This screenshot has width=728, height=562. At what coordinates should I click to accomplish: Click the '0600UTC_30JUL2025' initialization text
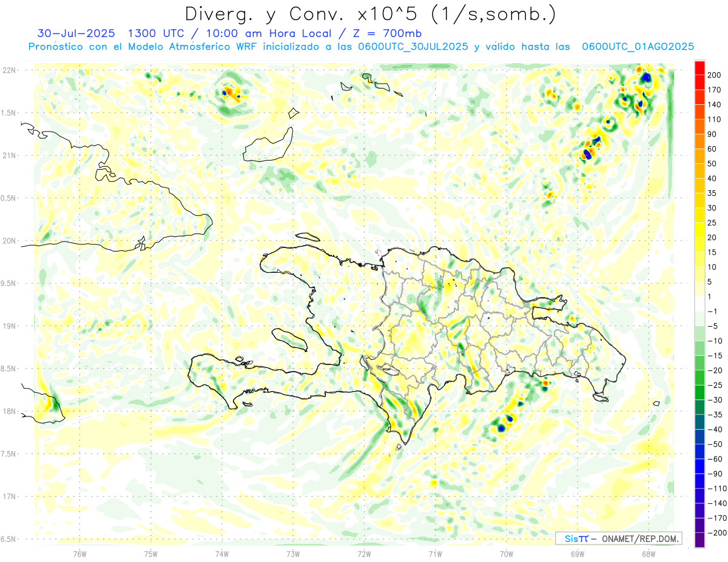[x=413, y=47]
